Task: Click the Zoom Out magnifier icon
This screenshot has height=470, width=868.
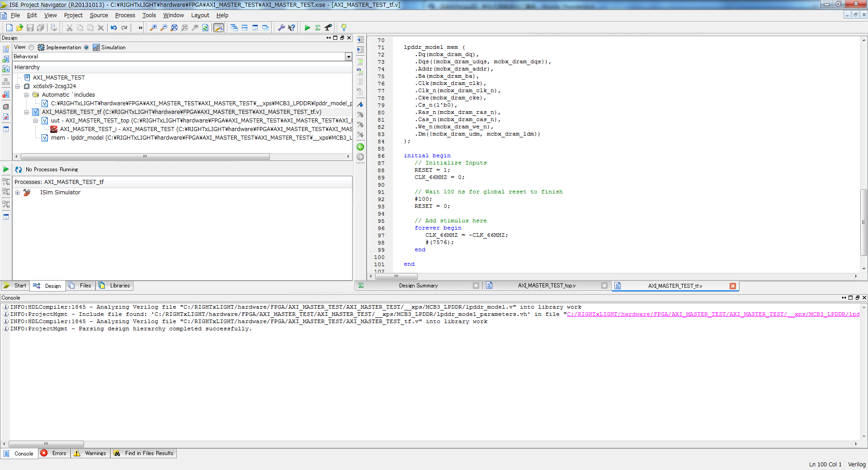Action: pyautogui.click(x=164, y=28)
